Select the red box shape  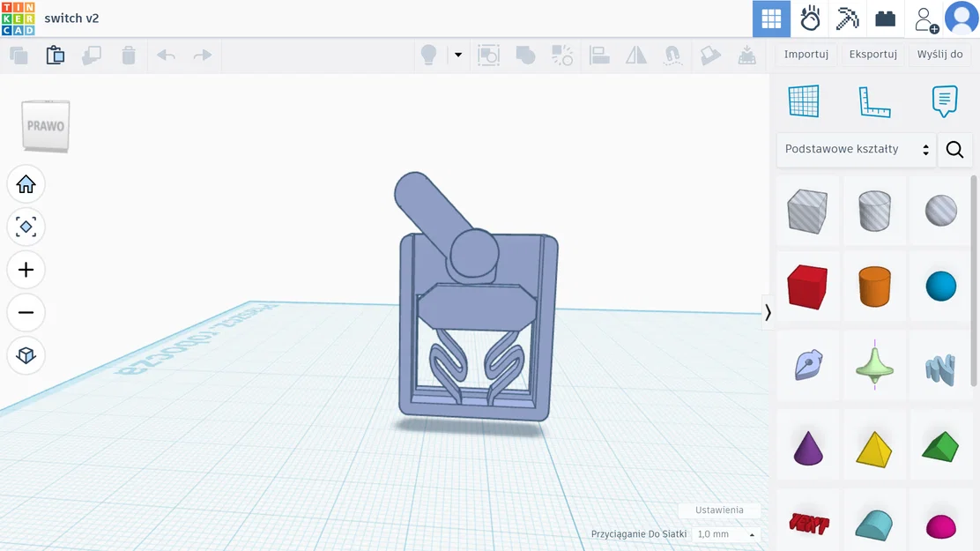pyautogui.click(x=807, y=287)
